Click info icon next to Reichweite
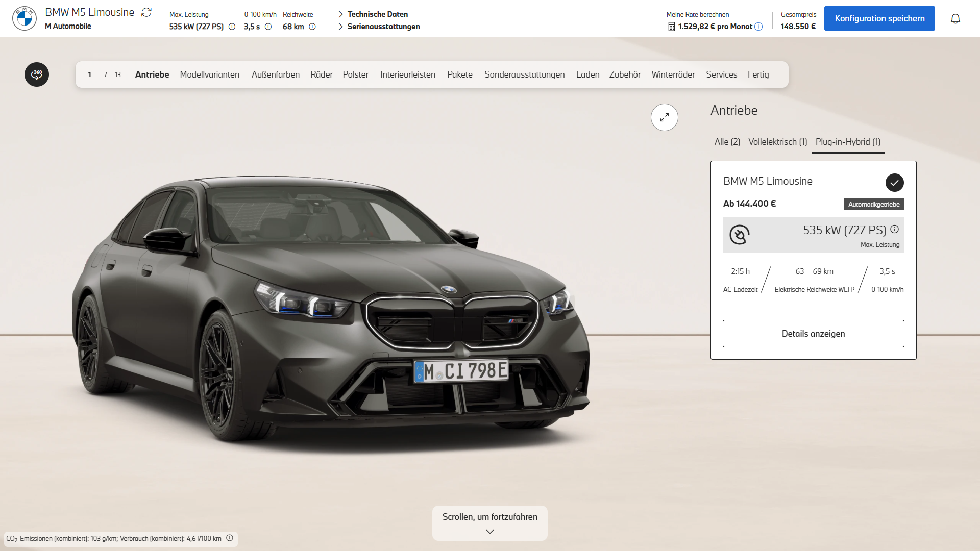980x551 pixels. tap(312, 27)
